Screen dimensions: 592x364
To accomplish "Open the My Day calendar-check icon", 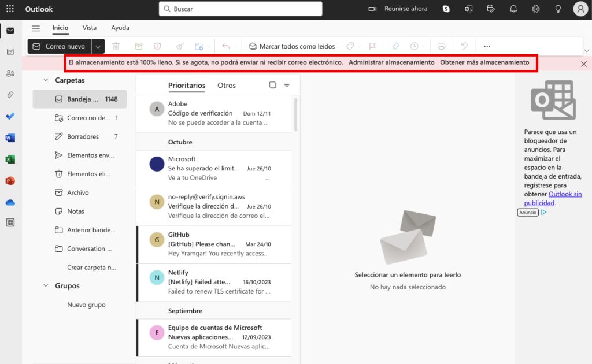I will tap(491, 9).
